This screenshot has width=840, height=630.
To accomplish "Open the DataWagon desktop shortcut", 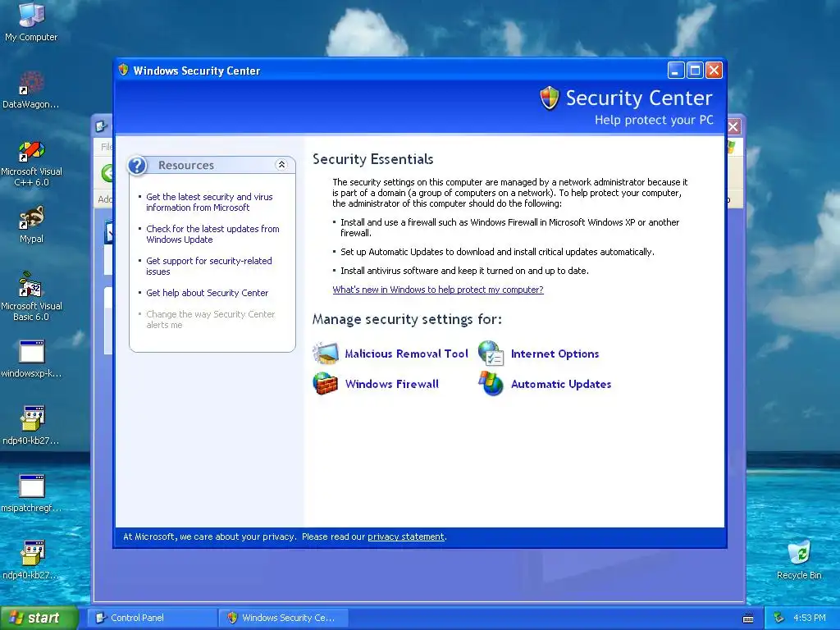I will [31, 89].
